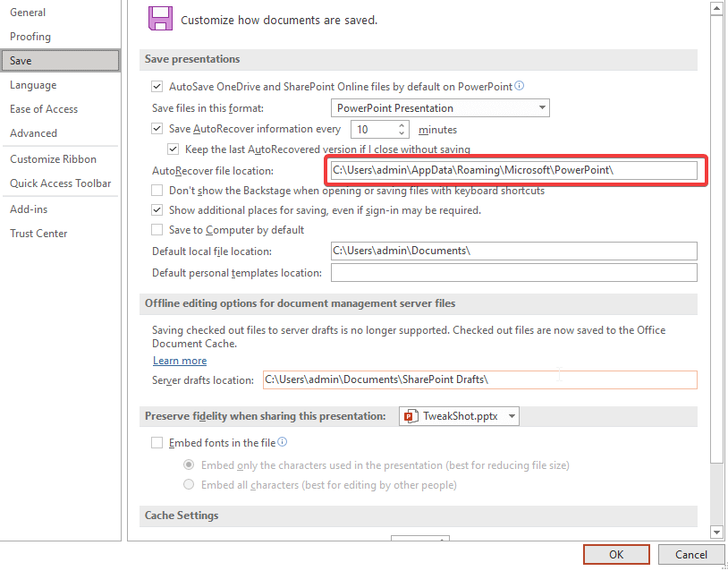Toggle Keep the last AutoRecovered version checkbox
This screenshot has height=571, width=728.
(x=174, y=149)
